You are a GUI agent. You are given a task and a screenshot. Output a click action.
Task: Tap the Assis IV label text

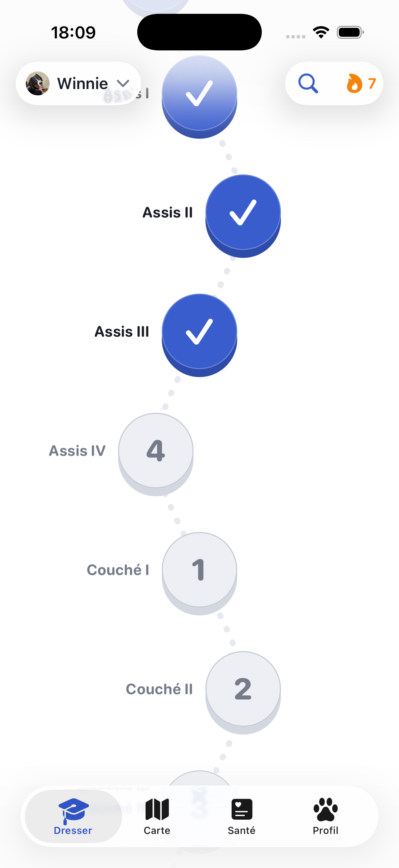click(x=77, y=451)
